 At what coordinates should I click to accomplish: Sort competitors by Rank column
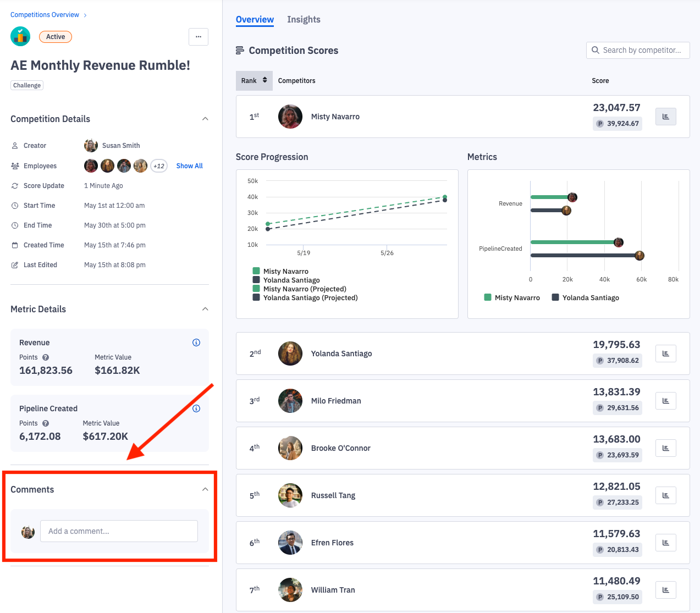pos(254,80)
